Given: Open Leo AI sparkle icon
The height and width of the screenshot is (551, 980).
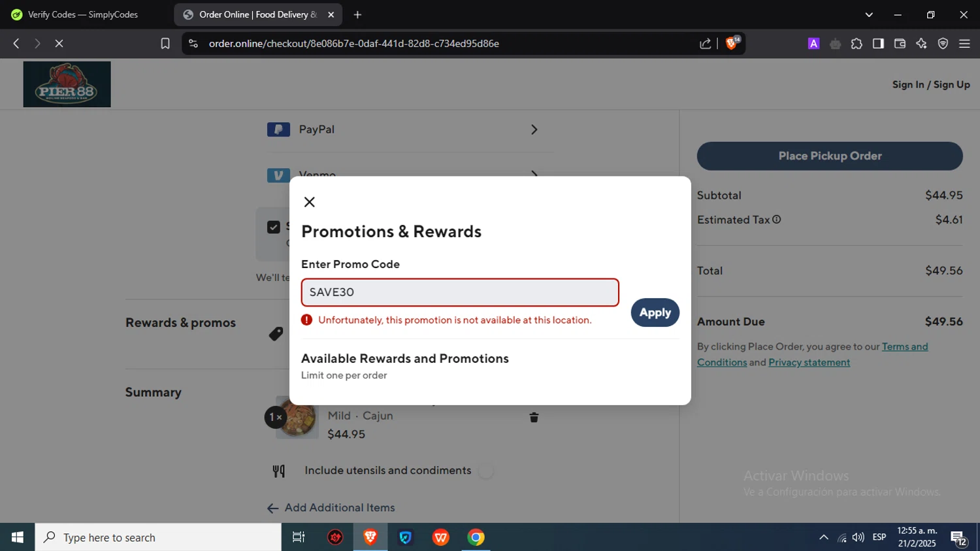Looking at the screenshot, I should click(921, 43).
